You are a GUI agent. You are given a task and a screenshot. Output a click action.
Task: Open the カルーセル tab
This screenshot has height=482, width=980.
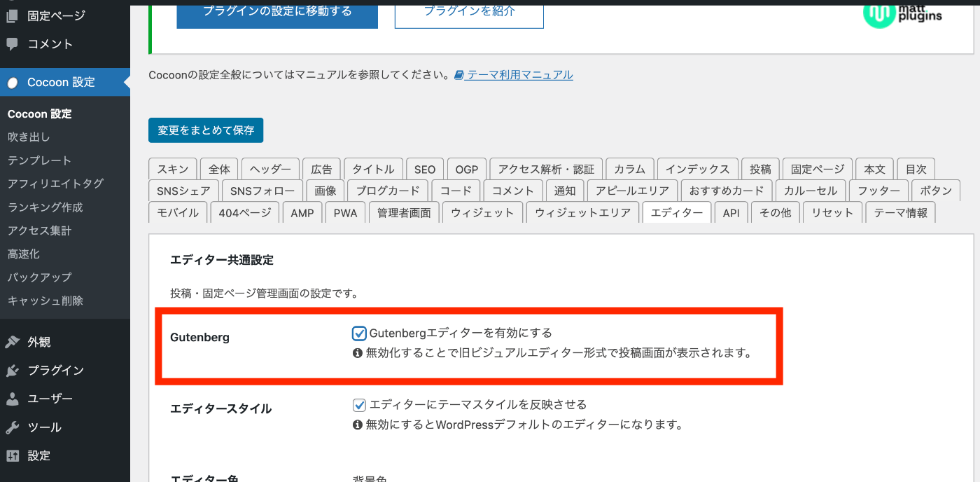coord(811,191)
